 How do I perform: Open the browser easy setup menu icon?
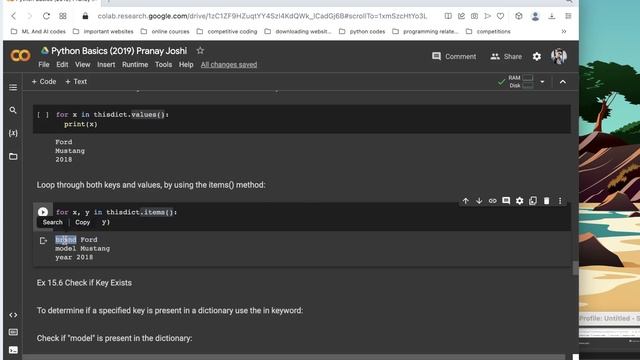568,16
